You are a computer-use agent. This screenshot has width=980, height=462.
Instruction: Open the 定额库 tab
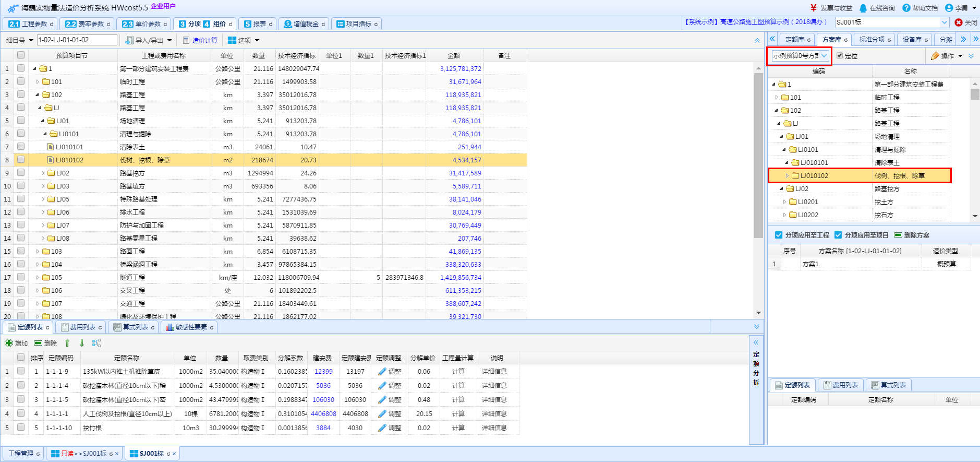point(794,40)
